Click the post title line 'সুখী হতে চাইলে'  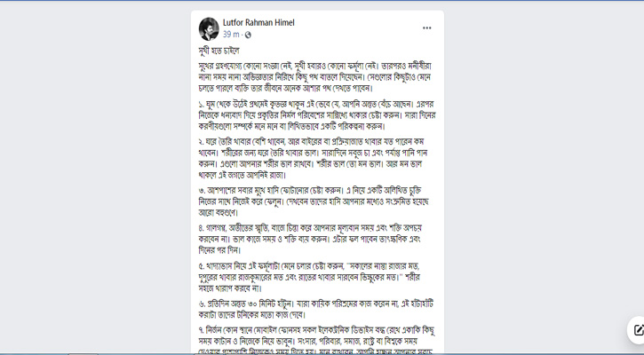click(219, 51)
